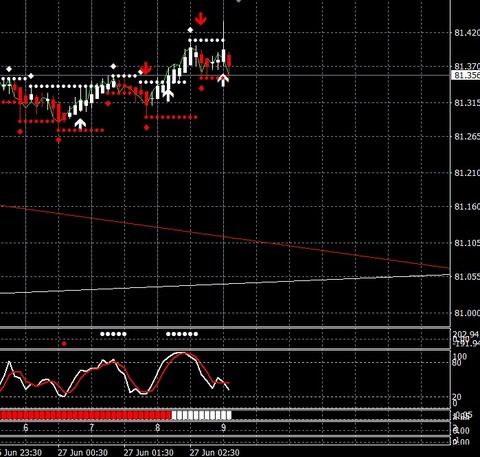This screenshot has height=457, width=480.
Task: Click the 81.055 price axis label
Action: pos(467,277)
